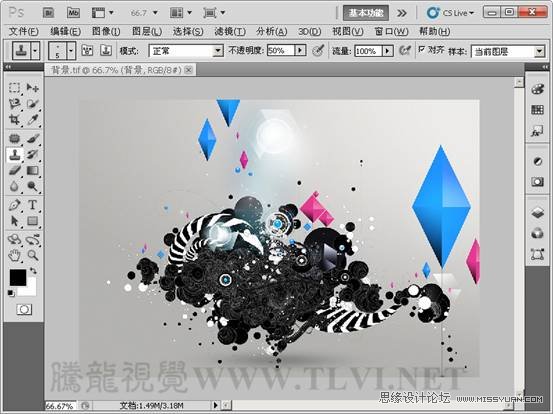Reset default foreground and background colors
Screen dimensions: 553x414
point(11,293)
